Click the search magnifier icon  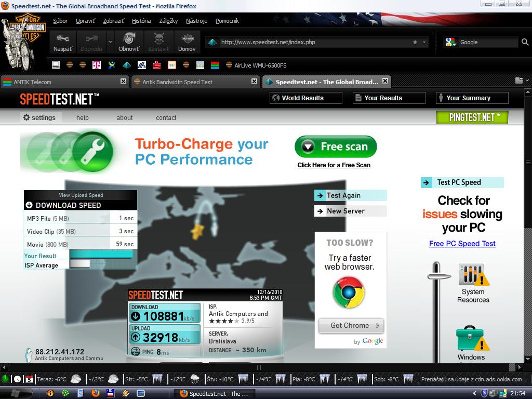click(x=525, y=42)
